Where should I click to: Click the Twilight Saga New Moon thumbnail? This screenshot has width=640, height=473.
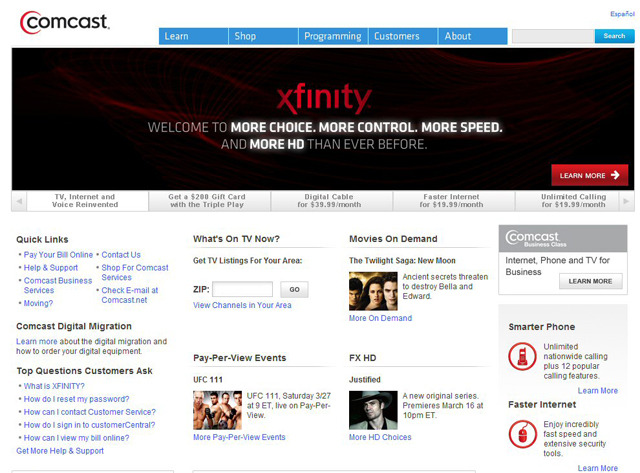tap(373, 291)
